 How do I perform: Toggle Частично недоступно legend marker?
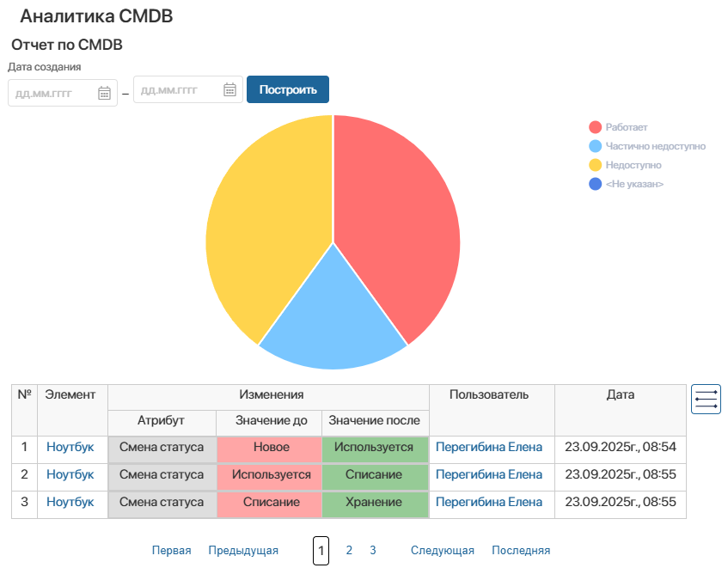(596, 146)
